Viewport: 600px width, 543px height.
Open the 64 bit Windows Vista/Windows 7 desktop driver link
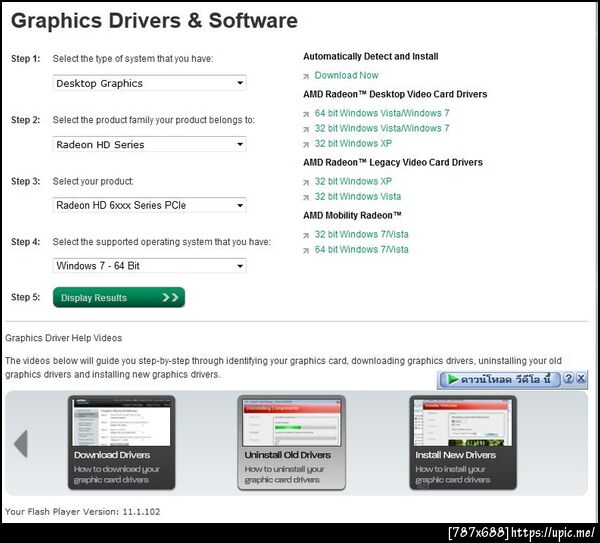point(382,113)
